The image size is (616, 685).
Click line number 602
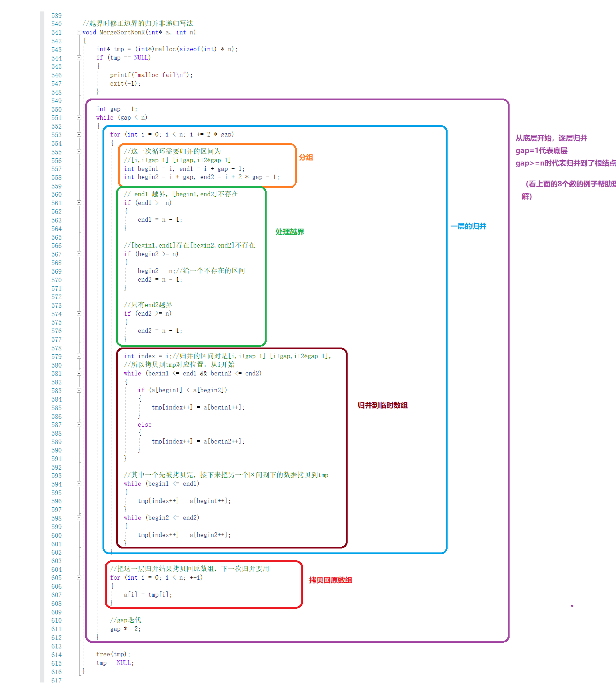[56, 552]
